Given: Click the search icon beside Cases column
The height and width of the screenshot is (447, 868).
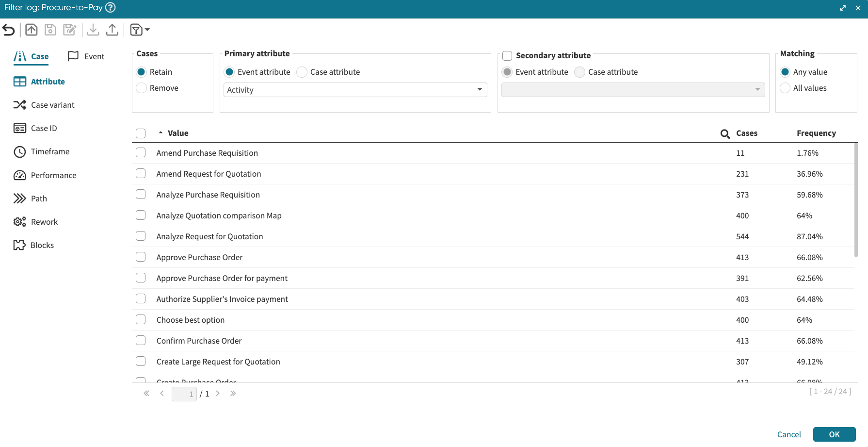Looking at the screenshot, I should click(725, 134).
